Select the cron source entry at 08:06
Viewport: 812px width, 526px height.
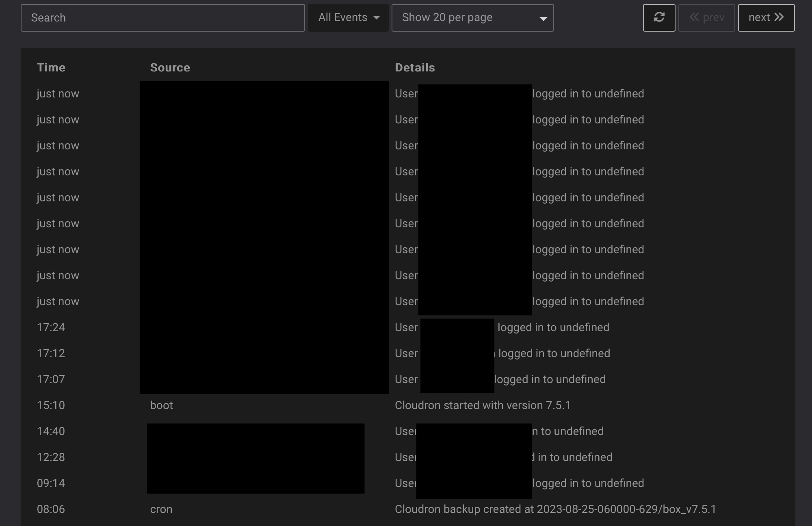161,509
